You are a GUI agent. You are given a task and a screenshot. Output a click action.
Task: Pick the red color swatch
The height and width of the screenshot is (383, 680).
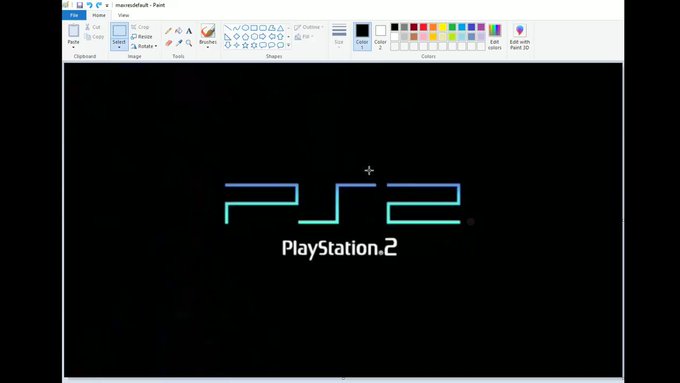click(423, 27)
